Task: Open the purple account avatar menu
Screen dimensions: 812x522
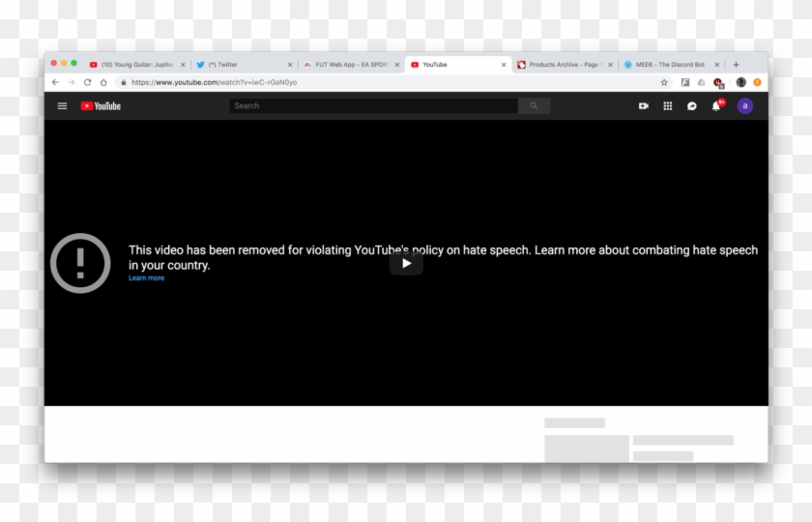Action: (x=745, y=106)
